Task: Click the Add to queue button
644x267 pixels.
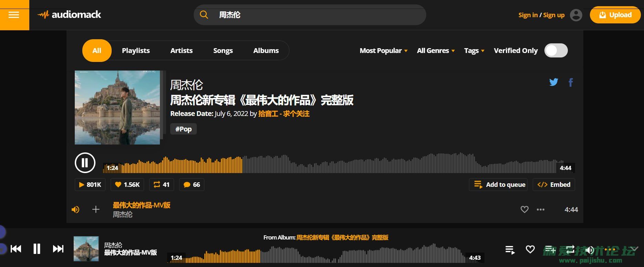Action: 498,185
